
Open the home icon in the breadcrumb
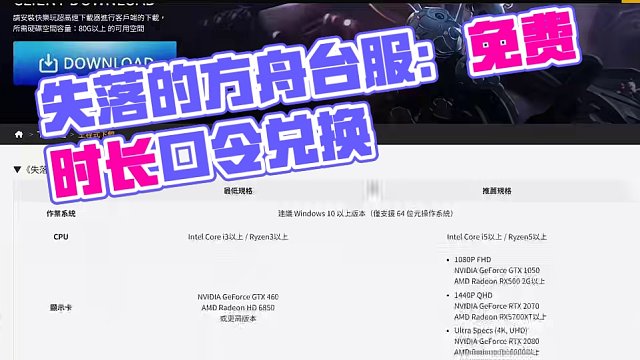(x=19, y=134)
